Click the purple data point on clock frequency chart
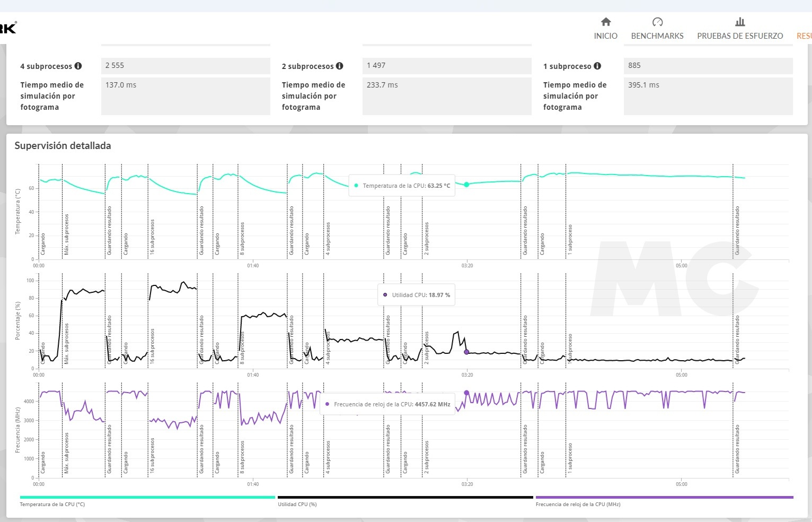This screenshot has width=812, height=522. [466, 393]
